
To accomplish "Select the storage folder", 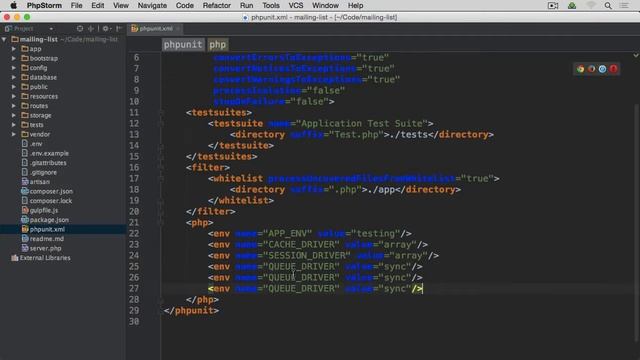I will point(40,115).
